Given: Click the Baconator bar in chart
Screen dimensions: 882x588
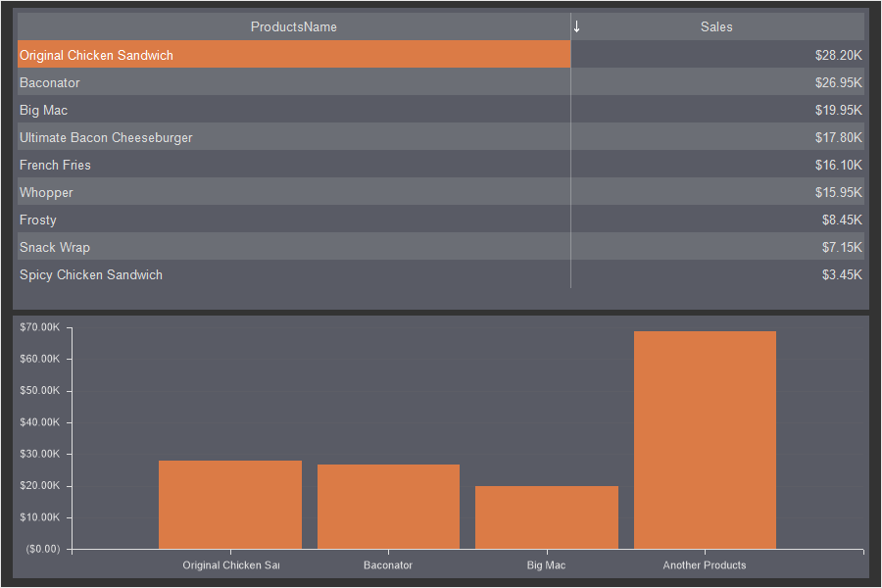Looking at the screenshot, I should (x=388, y=507).
